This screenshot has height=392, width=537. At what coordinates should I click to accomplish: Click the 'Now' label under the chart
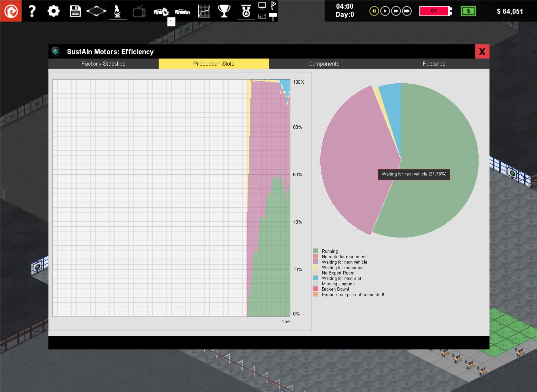coord(285,321)
